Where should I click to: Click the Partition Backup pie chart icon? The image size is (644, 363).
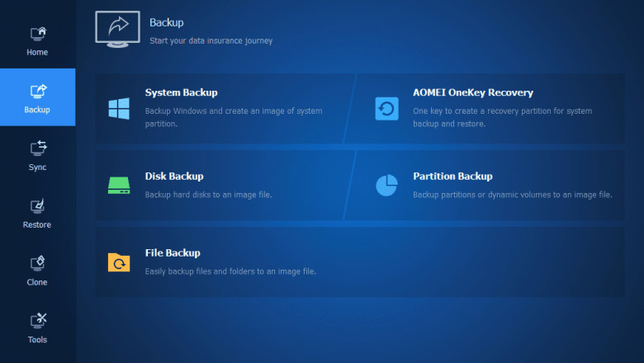pos(386,186)
